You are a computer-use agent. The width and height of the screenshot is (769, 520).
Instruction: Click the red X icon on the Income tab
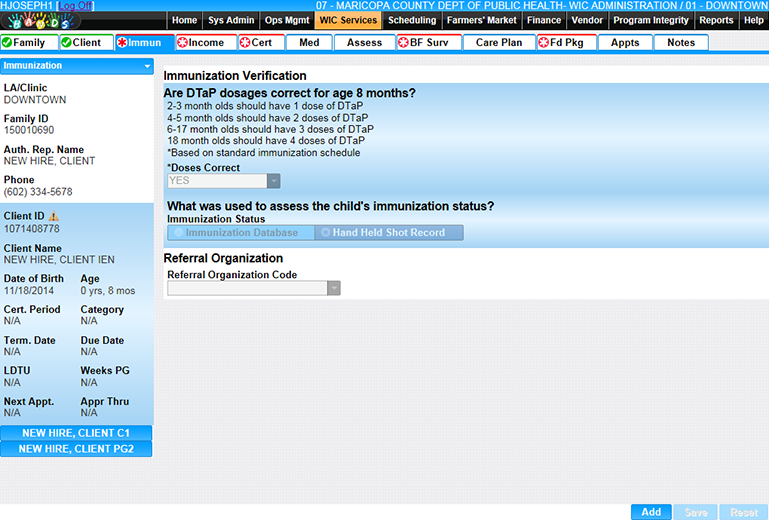pyautogui.click(x=182, y=43)
